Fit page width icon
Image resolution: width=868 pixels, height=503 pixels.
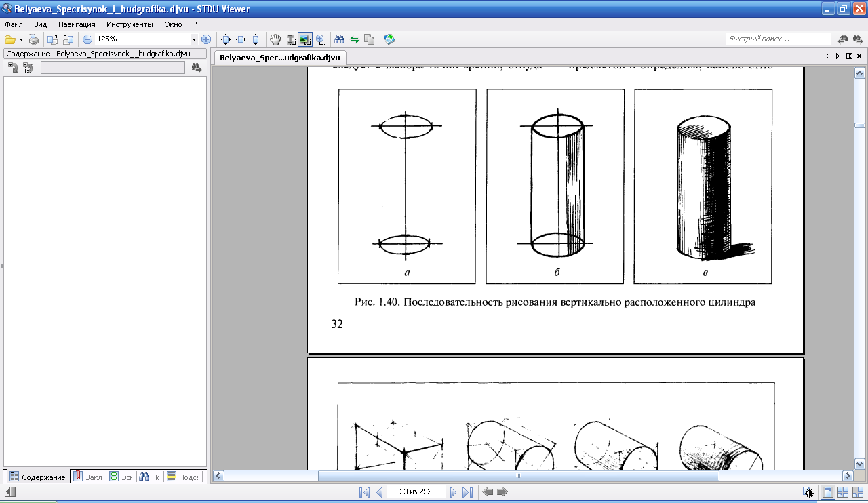[241, 39]
